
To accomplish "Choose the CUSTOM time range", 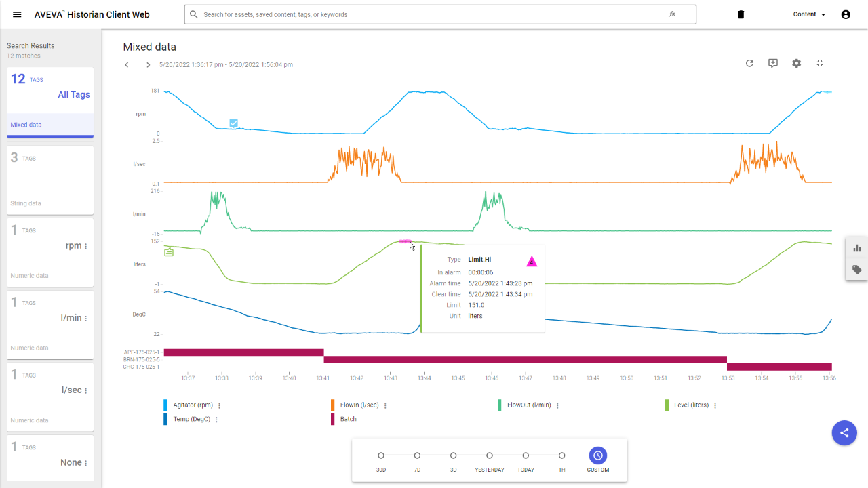I will 597,455.
